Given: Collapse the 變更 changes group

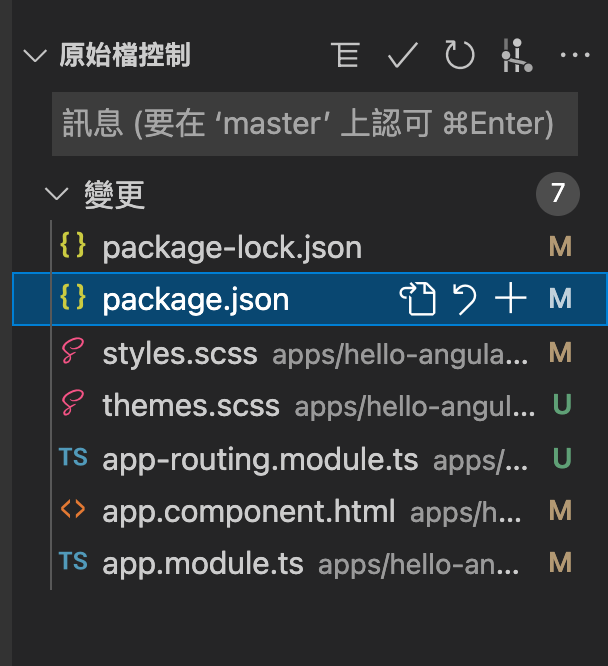Looking at the screenshot, I should [58, 194].
